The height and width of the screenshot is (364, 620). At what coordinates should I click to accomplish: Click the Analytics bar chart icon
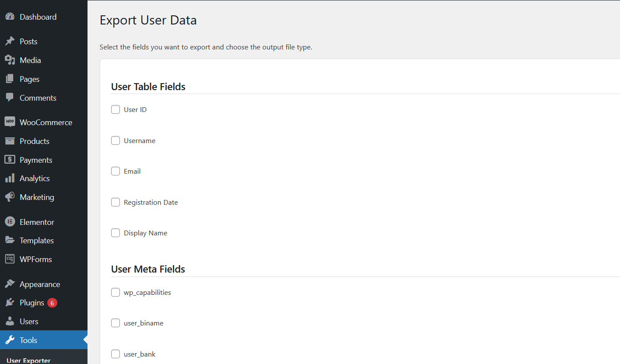tap(10, 178)
